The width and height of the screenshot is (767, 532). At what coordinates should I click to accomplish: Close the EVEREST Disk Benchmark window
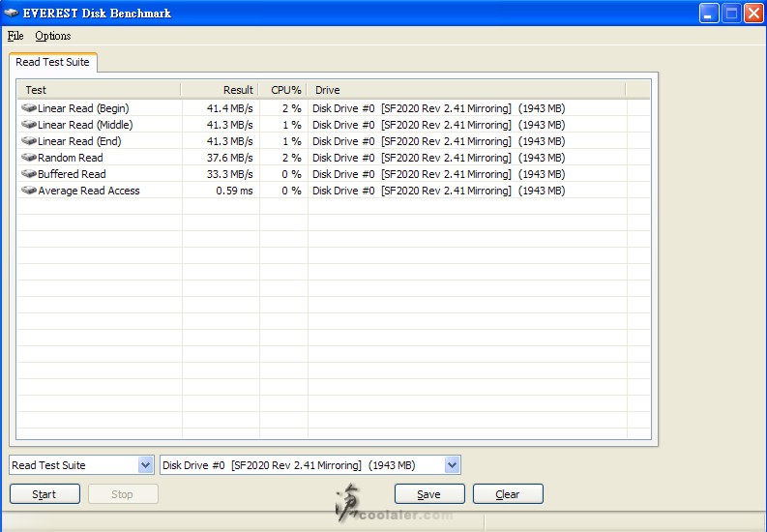click(753, 14)
